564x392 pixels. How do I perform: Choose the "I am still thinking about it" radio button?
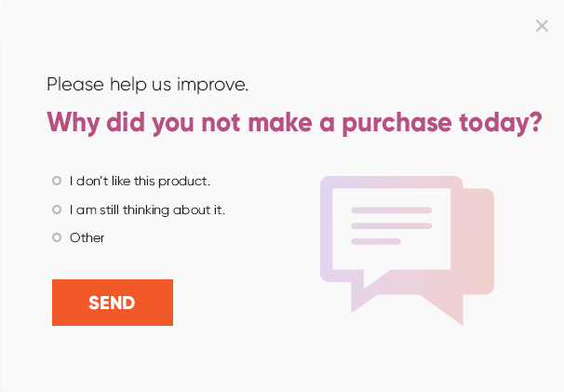tap(57, 210)
